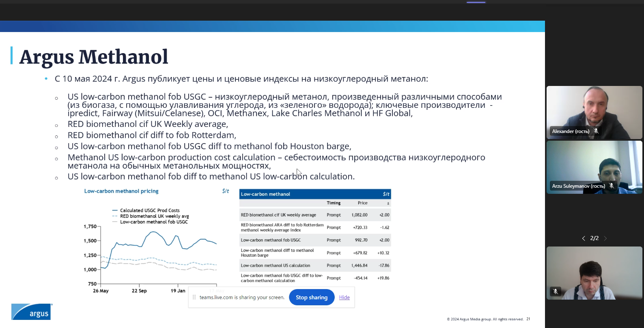Click price value +720.33
This screenshot has width=644, height=328.
pyautogui.click(x=360, y=227)
